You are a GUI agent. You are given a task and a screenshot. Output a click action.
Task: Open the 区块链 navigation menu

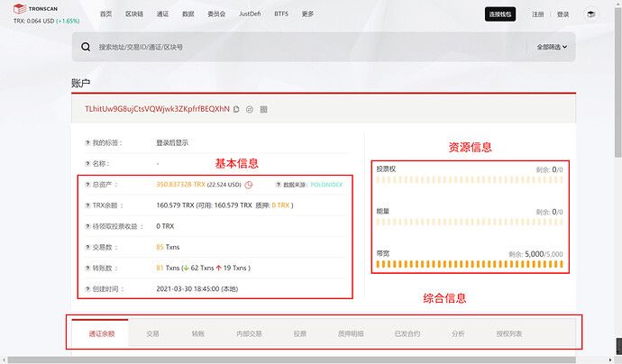coord(134,14)
